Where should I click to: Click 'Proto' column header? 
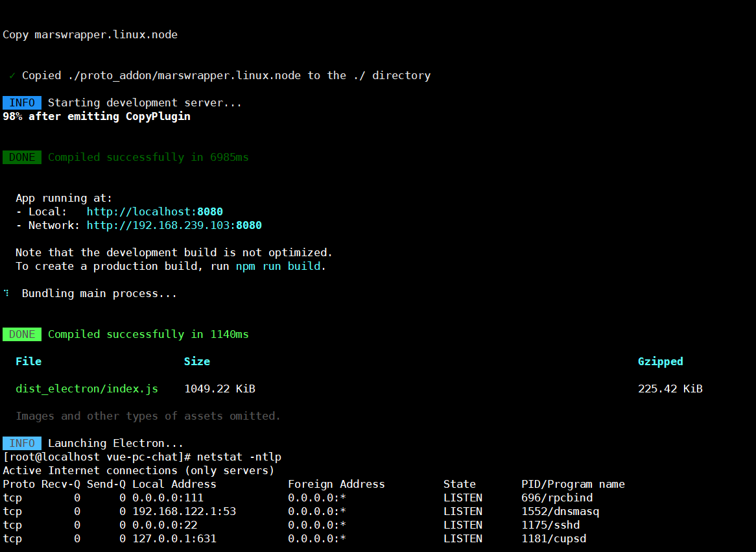tap(18, 484)
